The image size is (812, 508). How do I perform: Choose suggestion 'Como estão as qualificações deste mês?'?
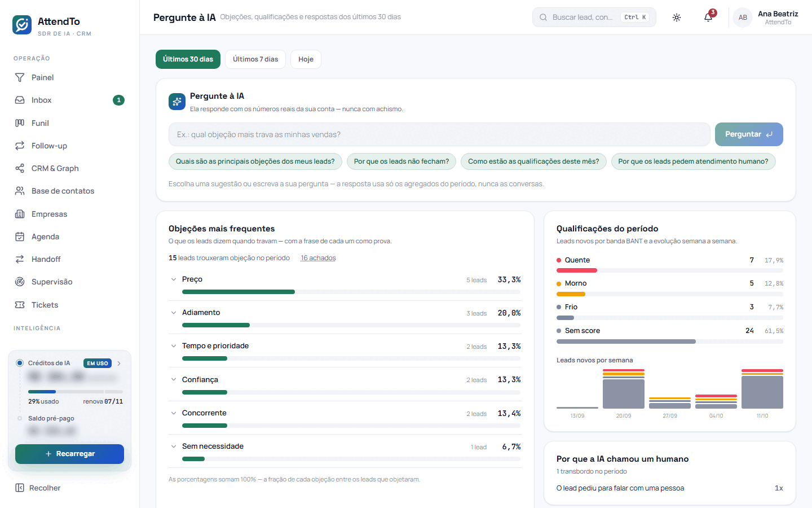tap(533, 161)
